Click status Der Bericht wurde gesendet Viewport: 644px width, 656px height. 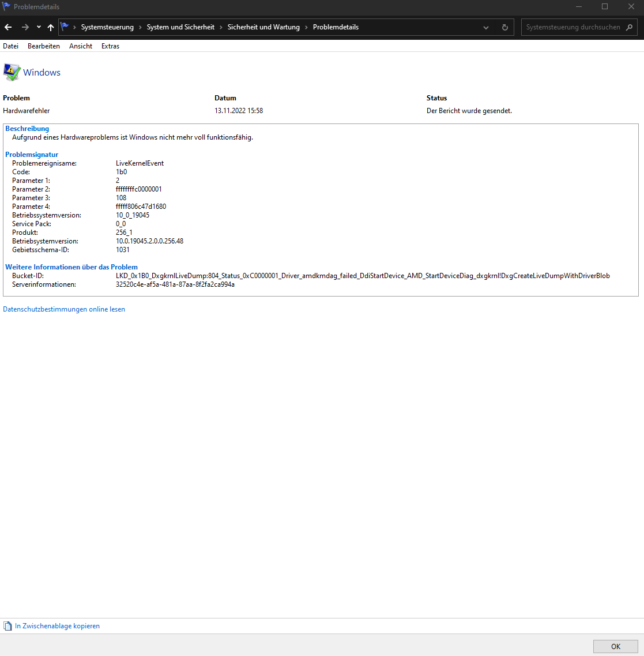point(469,111)
